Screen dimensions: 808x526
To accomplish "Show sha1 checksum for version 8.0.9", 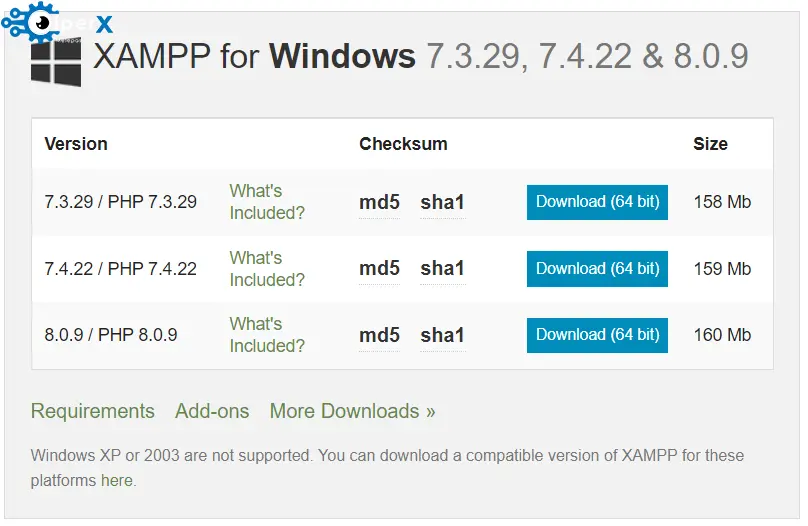I will click(442, 336).
